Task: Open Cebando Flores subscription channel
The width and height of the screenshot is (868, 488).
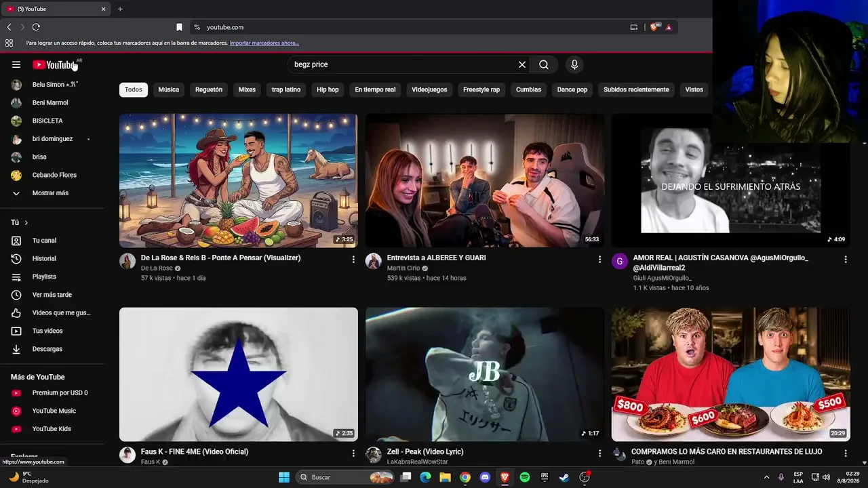Action: tap(53, 175)
